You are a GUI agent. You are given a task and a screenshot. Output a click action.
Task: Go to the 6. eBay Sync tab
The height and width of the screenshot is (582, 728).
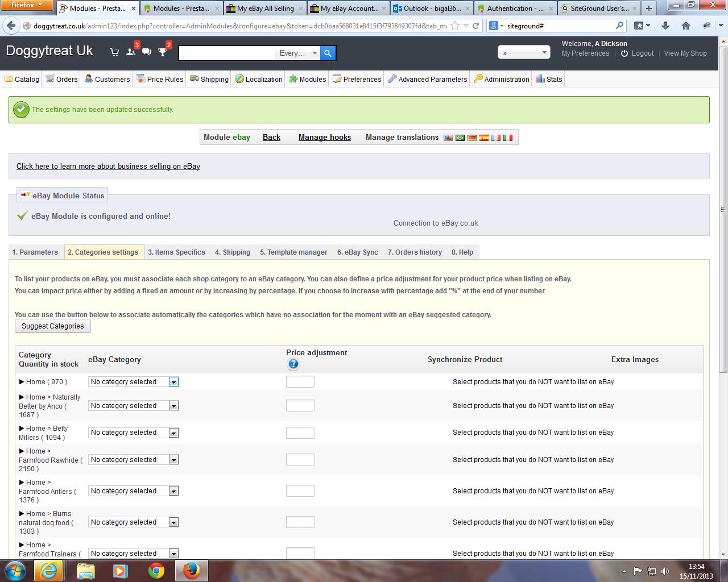click(358, 252)
